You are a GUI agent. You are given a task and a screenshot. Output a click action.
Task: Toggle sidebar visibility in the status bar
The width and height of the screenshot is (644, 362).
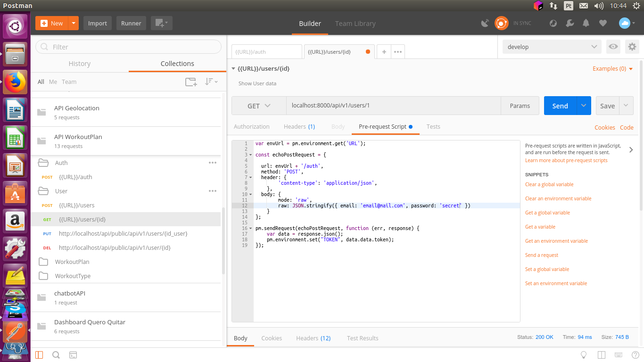39,355
